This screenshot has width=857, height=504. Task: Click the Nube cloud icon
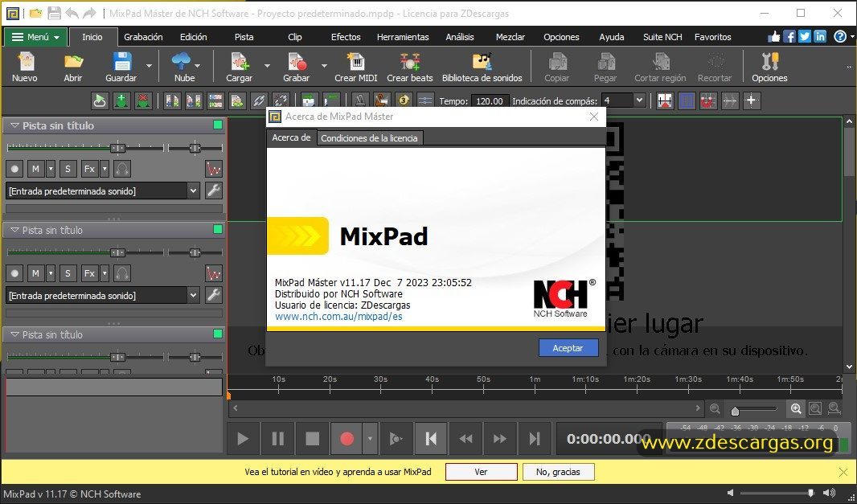pyautogui.click(x=181, y=61)
